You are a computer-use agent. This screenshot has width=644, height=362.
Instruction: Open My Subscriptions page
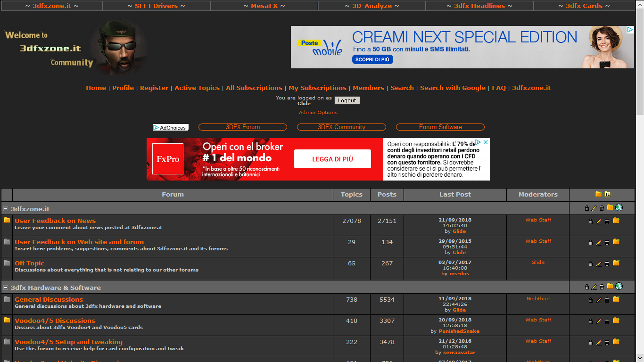(x=318, y=88)
